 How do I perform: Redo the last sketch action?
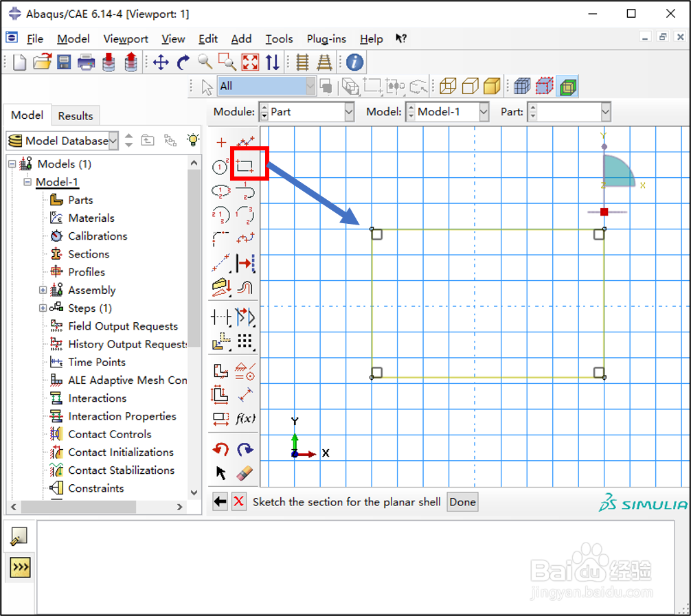point(245,449)
